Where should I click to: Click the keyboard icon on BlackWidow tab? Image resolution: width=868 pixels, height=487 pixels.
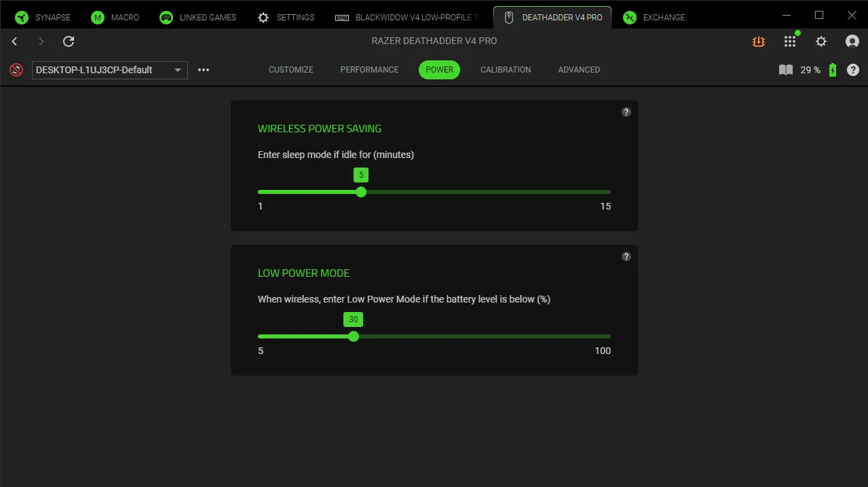coord(342,18)
